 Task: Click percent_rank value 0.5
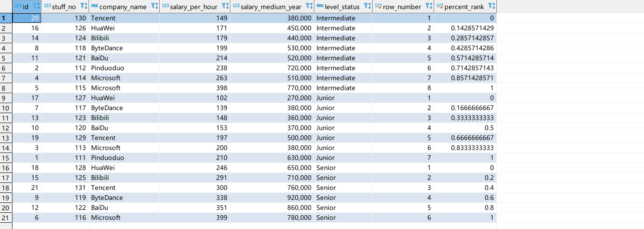click(x=465, y=128)
